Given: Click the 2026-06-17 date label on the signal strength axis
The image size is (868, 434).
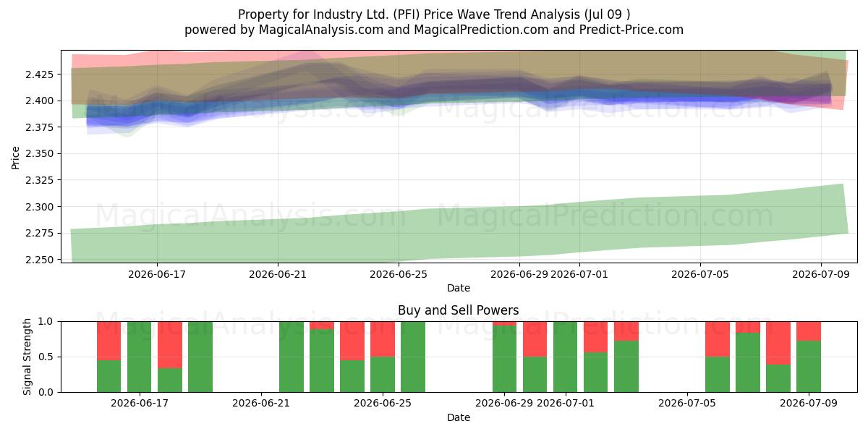Looking at the screenshot, I should tap(140, 404).
